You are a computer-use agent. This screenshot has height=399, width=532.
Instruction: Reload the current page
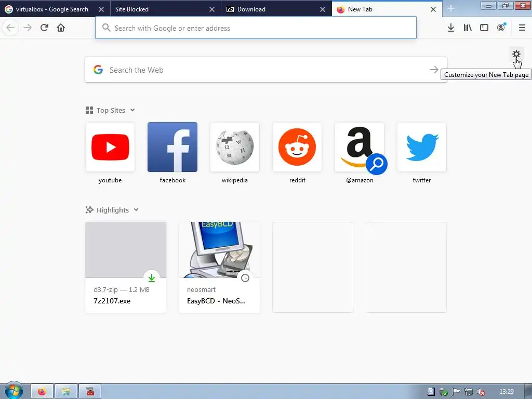pos(44,28)
